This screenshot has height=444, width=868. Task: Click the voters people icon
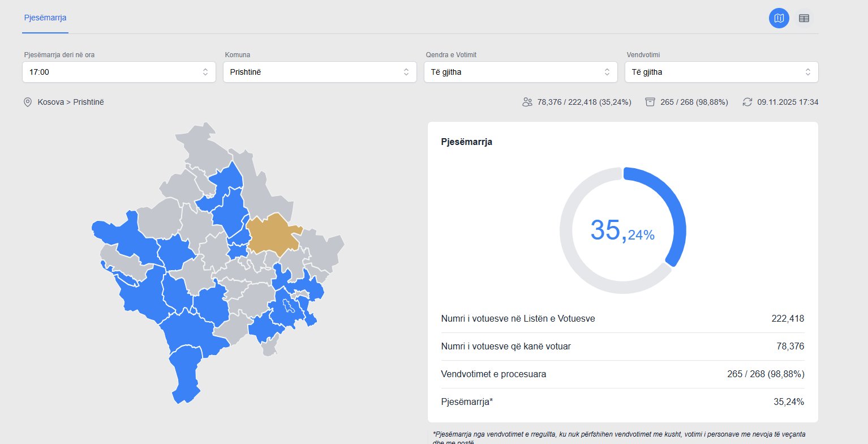527,103
